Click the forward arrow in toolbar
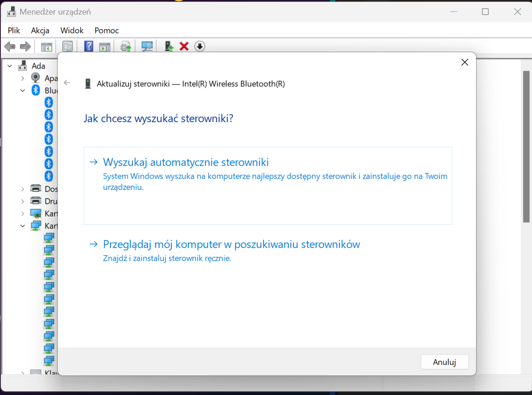 tap(26, 46)
